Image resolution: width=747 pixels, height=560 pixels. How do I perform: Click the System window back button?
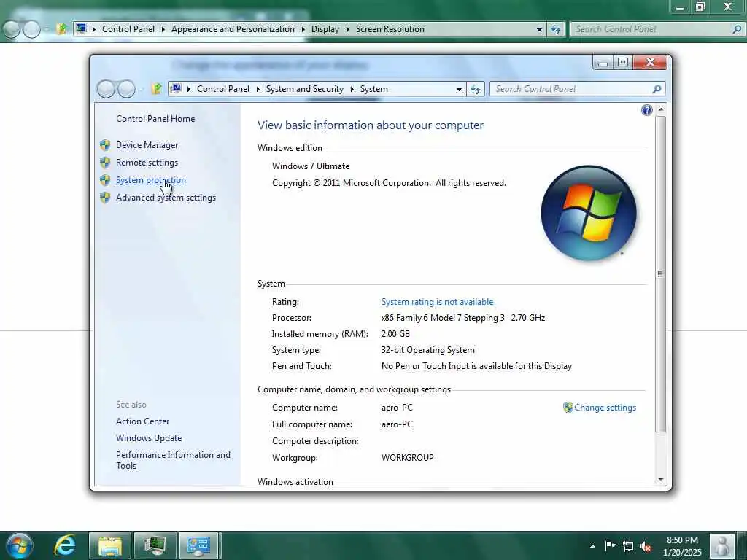pyautogui.click(x=106, y=89)
